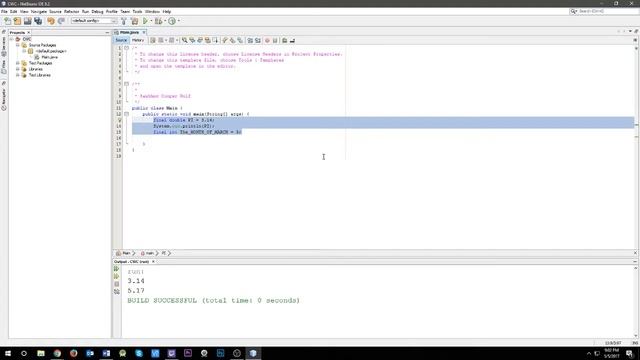The height and width of the screenshot is (360, 640).
Task: Click the second green re-run icon in Output
Action: 117,276
